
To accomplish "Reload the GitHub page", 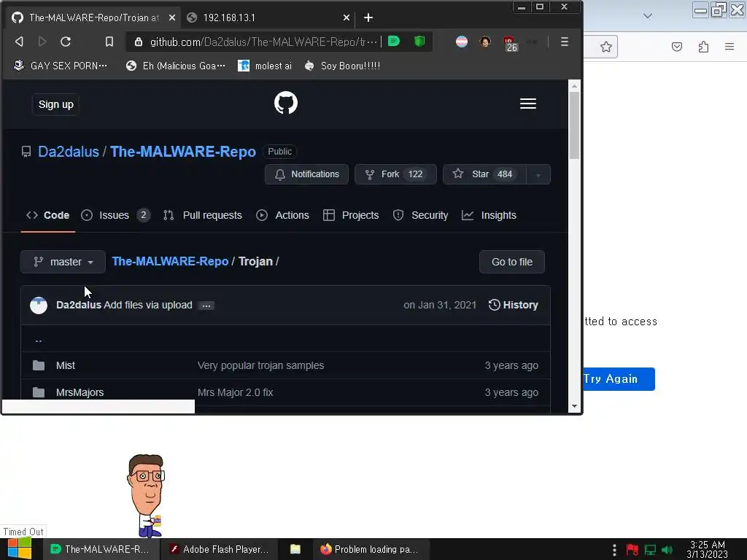I will click(x=66, y=42).
